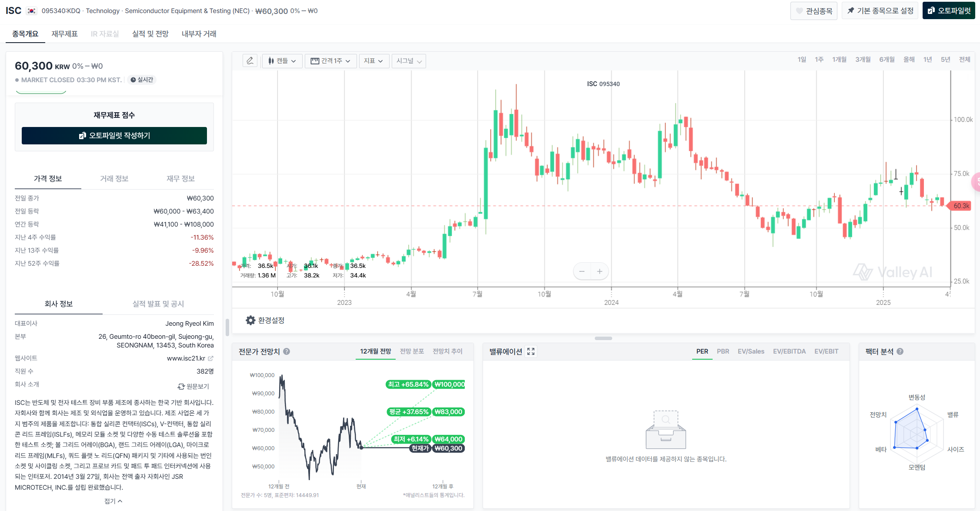Switch to the 재무제표 tab
Viewport: 980px width, 511px height.
point(64,34)
